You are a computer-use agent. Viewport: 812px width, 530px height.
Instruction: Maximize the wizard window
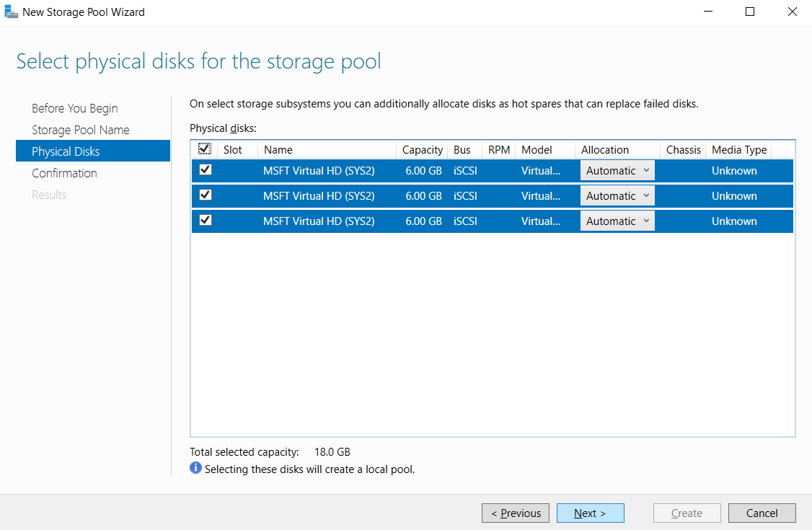(x=750, y=12)
